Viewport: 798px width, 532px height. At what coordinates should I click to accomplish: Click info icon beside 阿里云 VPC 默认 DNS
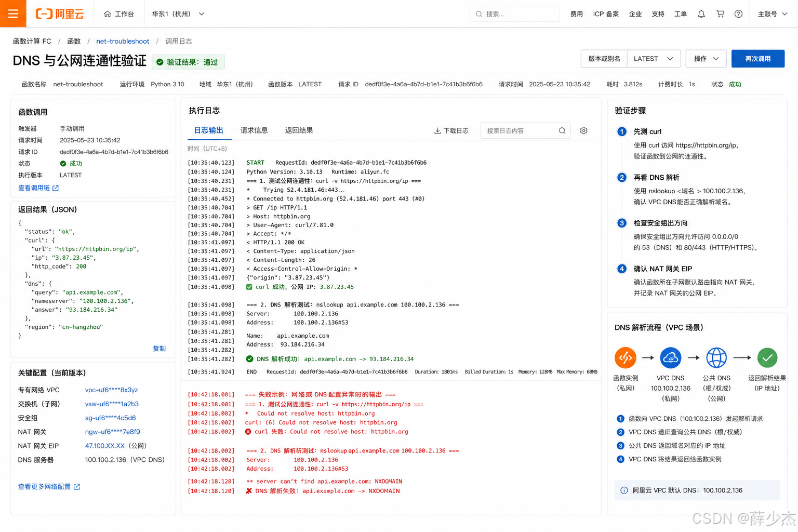tap(624, 490)
